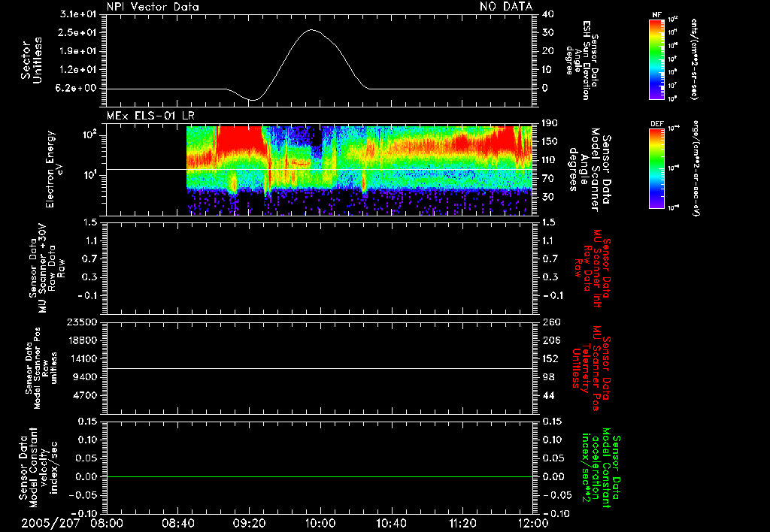The width and height of the screenshot is (770, 532).
Task: Click the DEF color scale bar
Action: click(x=656, y=168)
